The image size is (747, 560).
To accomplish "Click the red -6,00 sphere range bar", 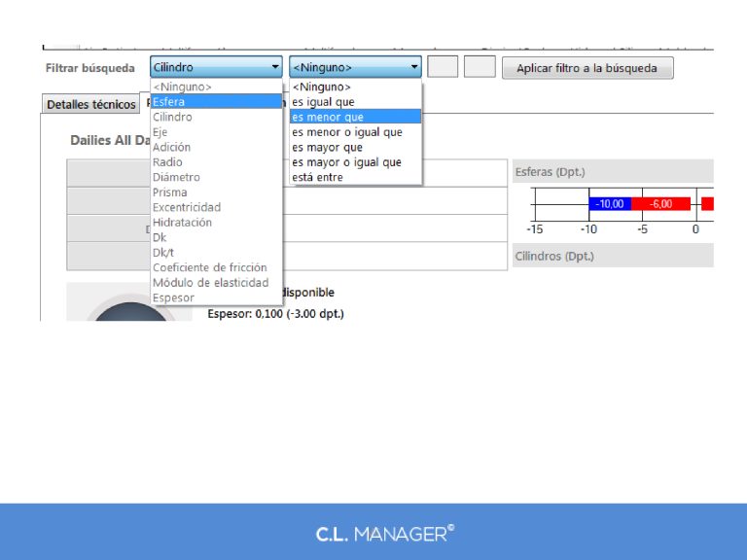I will coord(661,204).
